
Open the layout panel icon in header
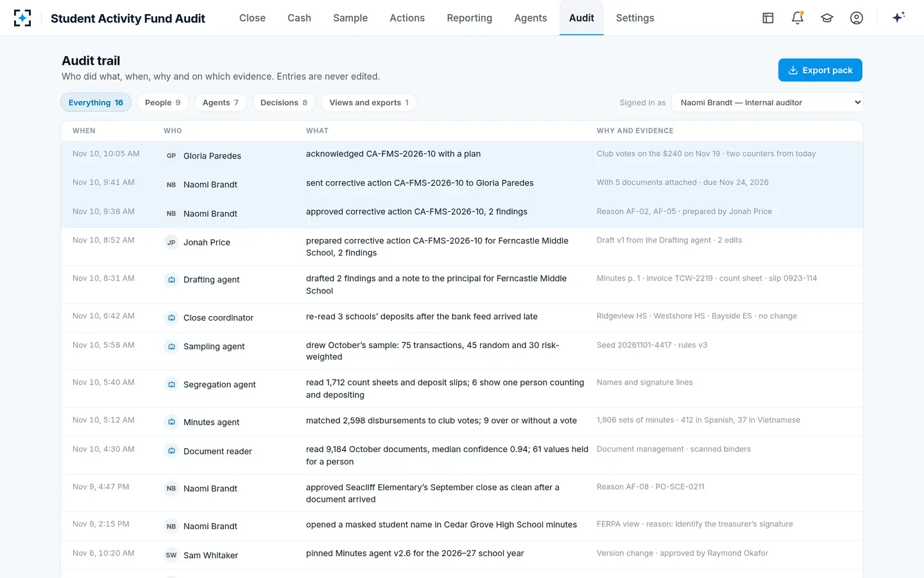[x=768, y=18]
